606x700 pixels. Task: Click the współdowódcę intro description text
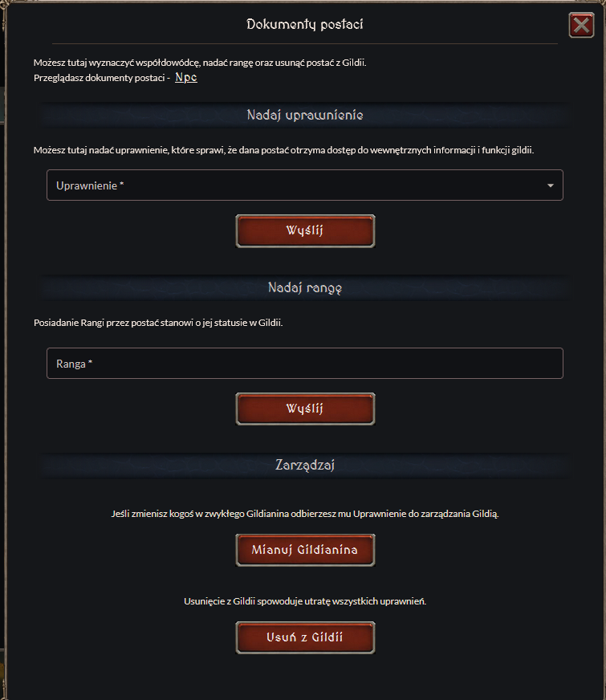pos(200,63)
